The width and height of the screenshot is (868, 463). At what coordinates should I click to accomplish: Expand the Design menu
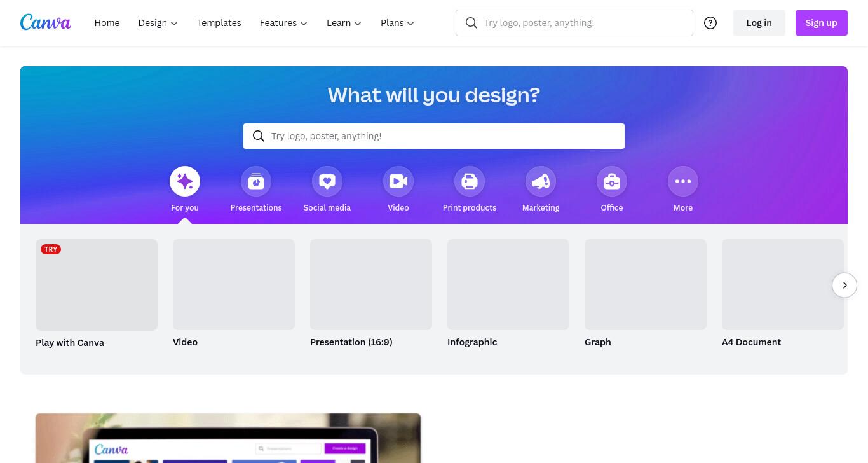coord(158,23)
